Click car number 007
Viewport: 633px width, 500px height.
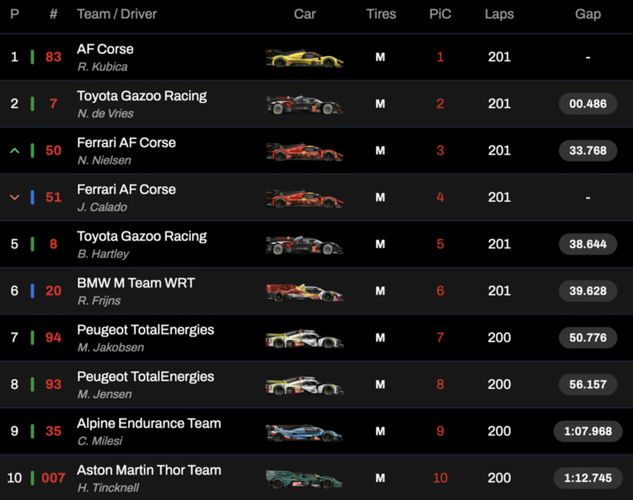tap(53, 479)
